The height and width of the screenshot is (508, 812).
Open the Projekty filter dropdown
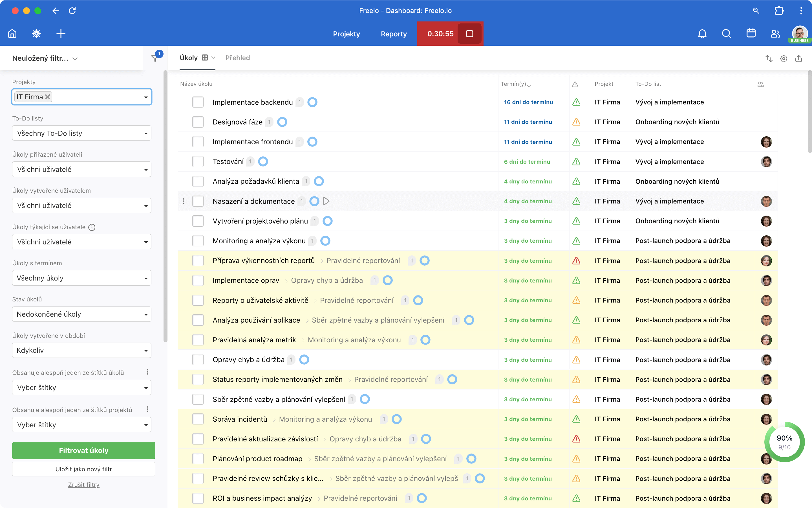point(82,97)
